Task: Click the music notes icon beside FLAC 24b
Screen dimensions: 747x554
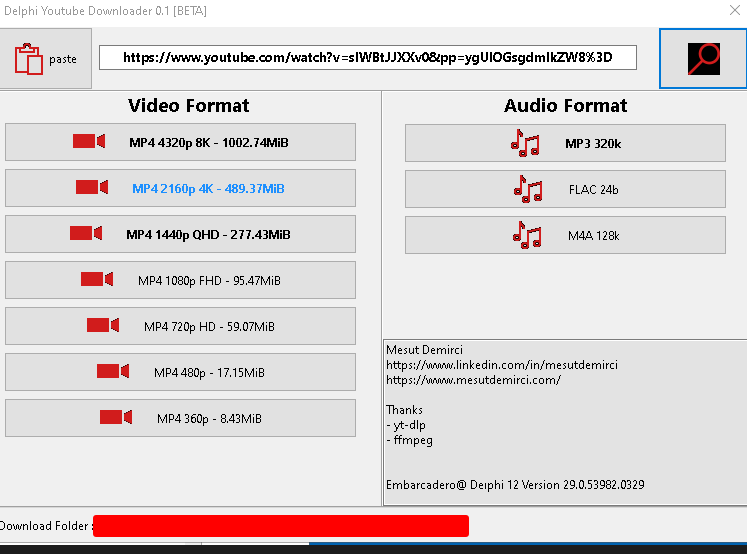Action: [x=527, y=189]
